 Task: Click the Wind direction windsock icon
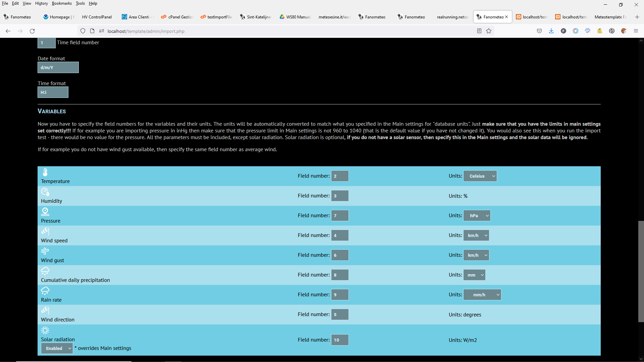(45, 310)
